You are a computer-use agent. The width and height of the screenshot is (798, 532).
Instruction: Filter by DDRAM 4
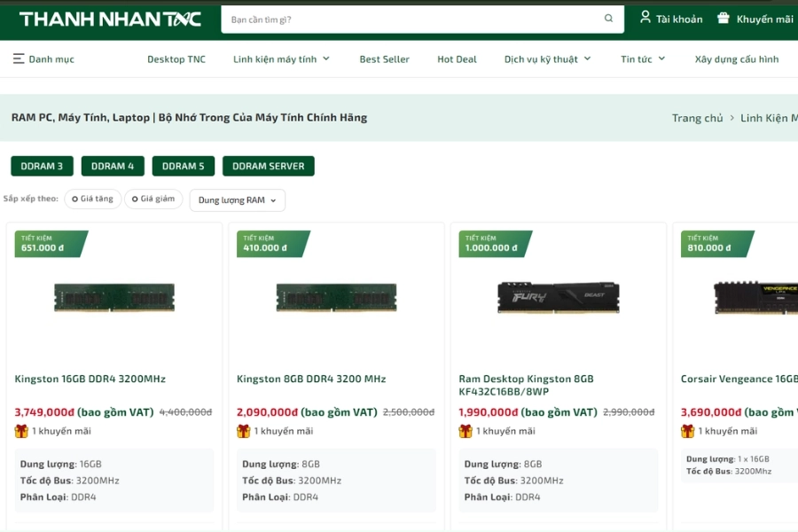113,166
